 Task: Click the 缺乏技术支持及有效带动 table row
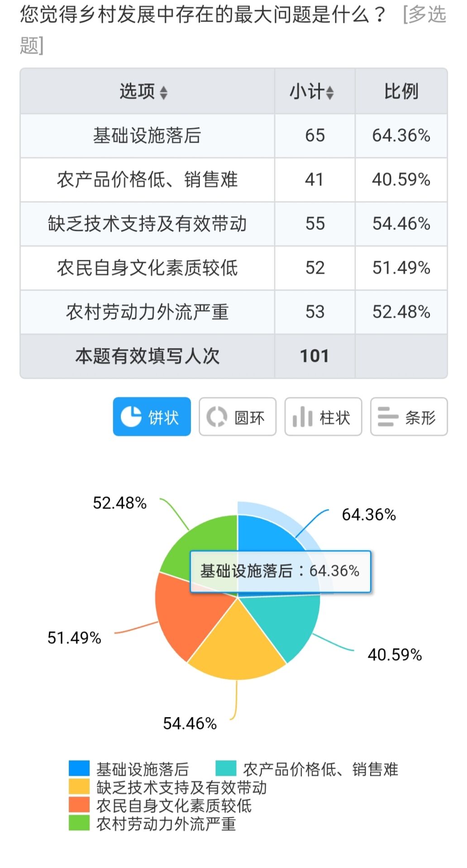233,224
